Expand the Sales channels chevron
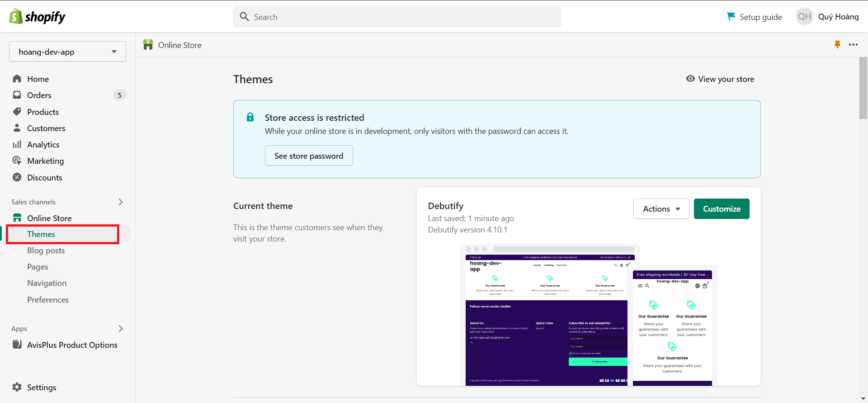 [121, 202]
